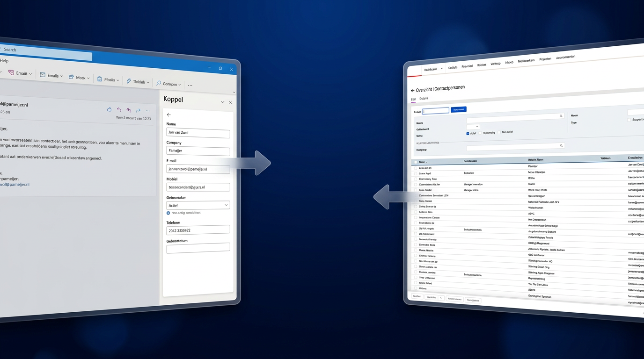Open the Medewerkers menu in the top navigation
The height and width of the screenshot is (359, 644).
click(526, 61)
